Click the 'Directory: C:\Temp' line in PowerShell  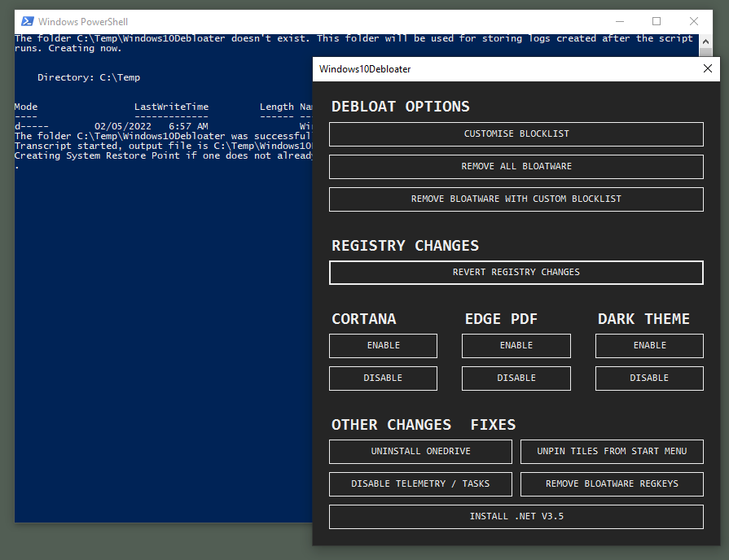click(x=89, y=77)
